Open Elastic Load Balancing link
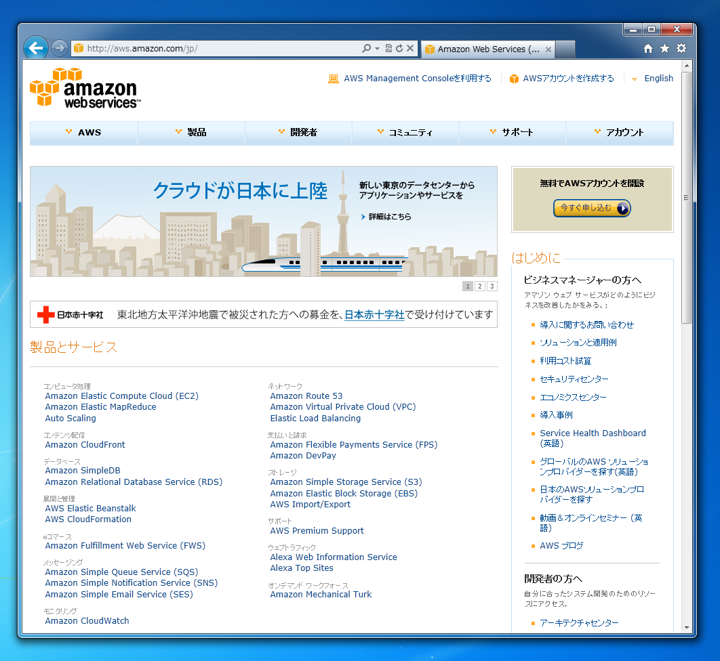The image size is (720, 661). (315, 418)
